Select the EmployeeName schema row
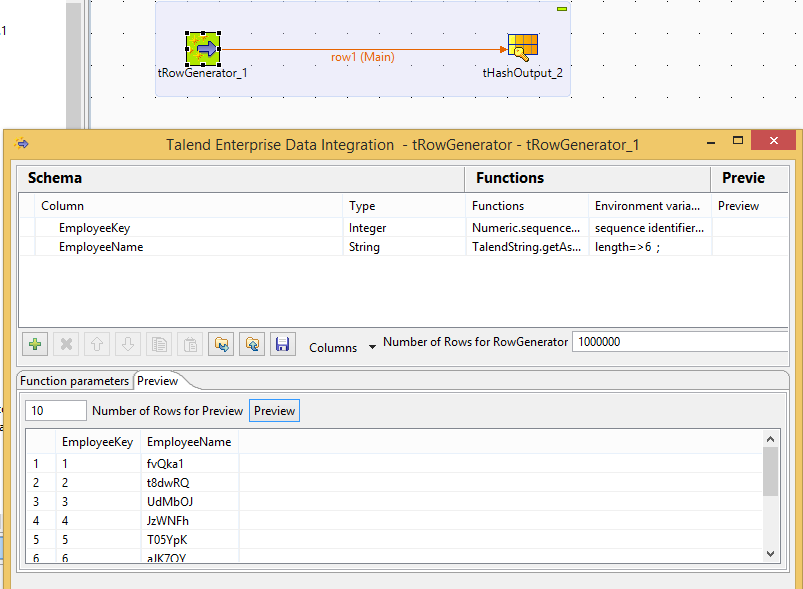This screenshot has width=803, height=589. pyautogui.click(x=403, y=247)
